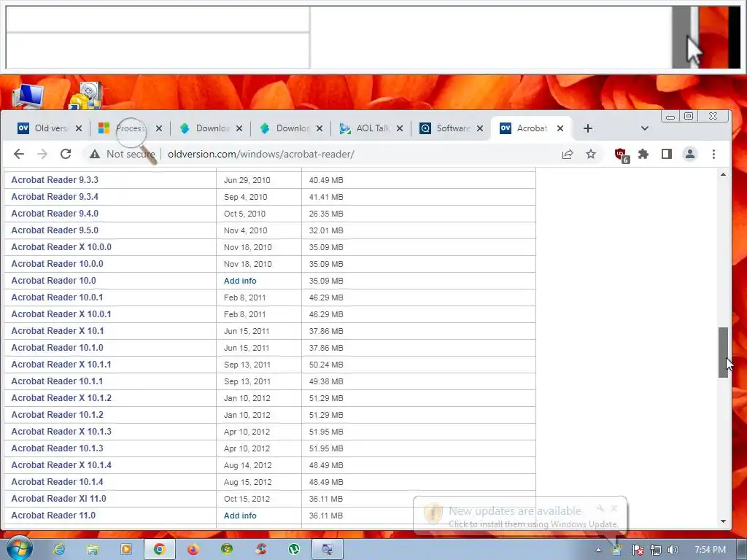Viewport: 747px width, 560px height.
Task: Open Acrobat Reader 9.3.3 link
Action: coord(55,180)
